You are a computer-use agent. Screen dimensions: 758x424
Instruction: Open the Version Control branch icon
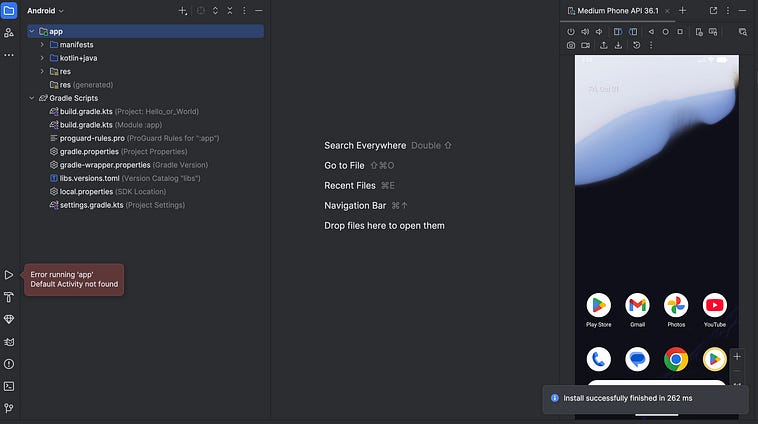pyautogui.click(x=9, y=409)
